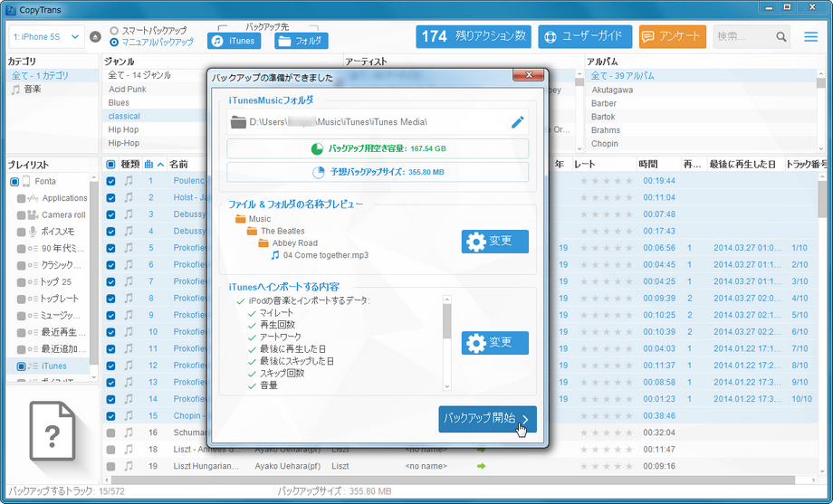Click the phone icon next to Fonta
This screenshot has height=504, width=833.
[x=26, y=181]
